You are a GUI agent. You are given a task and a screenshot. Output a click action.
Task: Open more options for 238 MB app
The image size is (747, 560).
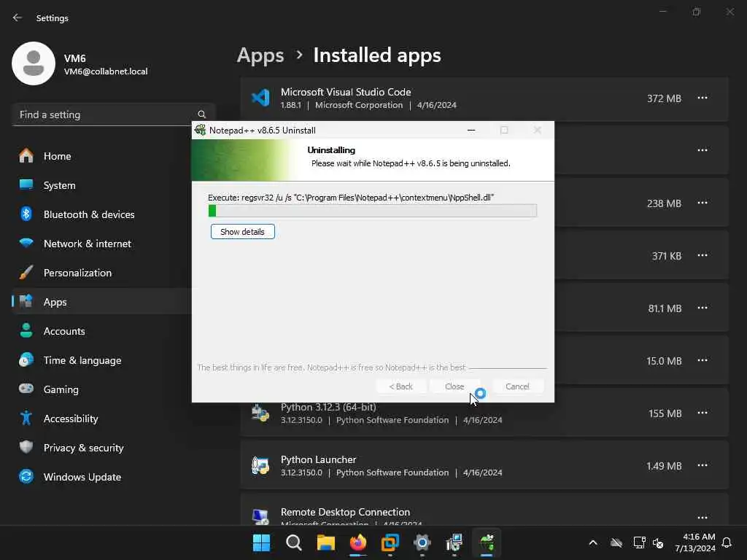pyautogui.click(x=703, y=203)
